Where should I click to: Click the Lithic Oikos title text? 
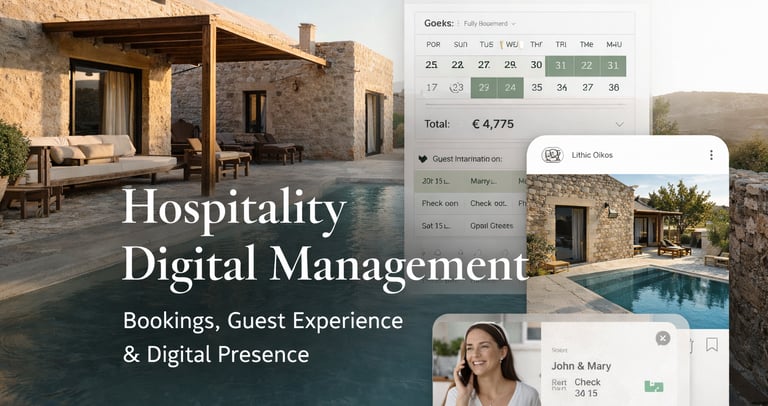point(592,155)
